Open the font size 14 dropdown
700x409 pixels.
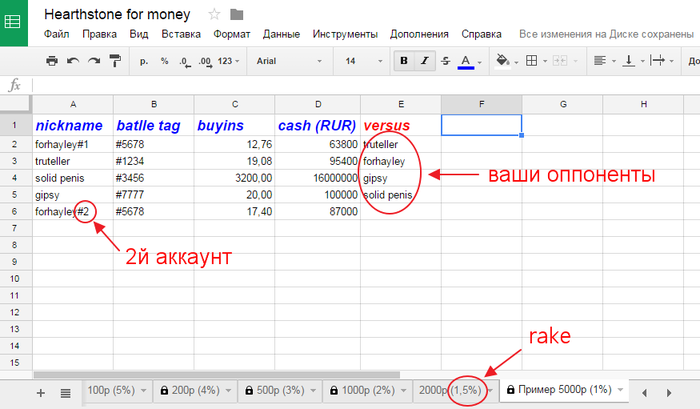point(364,61)
